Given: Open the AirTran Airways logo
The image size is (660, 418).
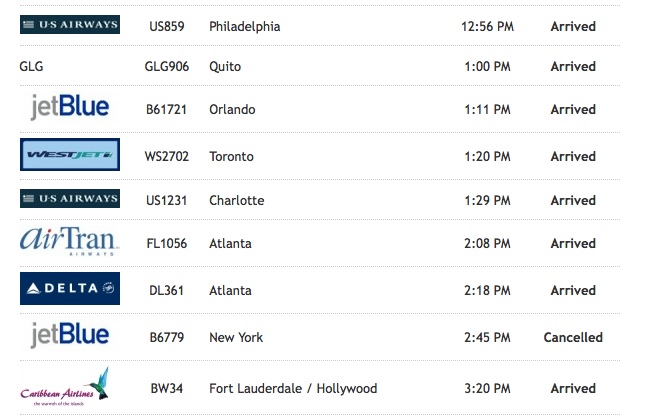Looking at the screenshot, I should pyautogui.click(x=70, y=242).
